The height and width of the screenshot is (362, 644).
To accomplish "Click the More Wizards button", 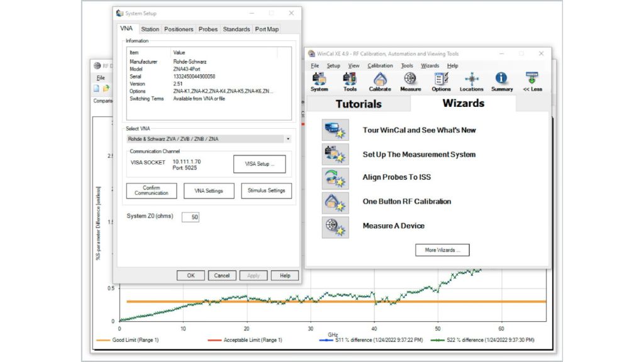I will pos(442,250).
